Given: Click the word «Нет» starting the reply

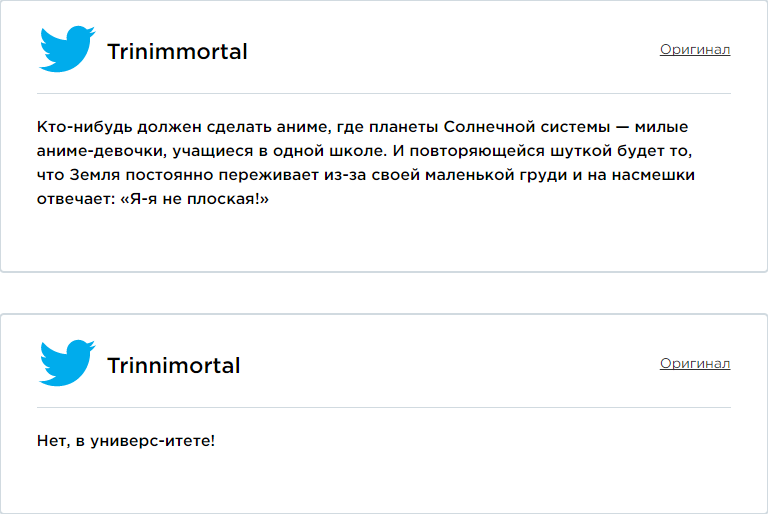Looking at the screenshot, I should 50,441.
